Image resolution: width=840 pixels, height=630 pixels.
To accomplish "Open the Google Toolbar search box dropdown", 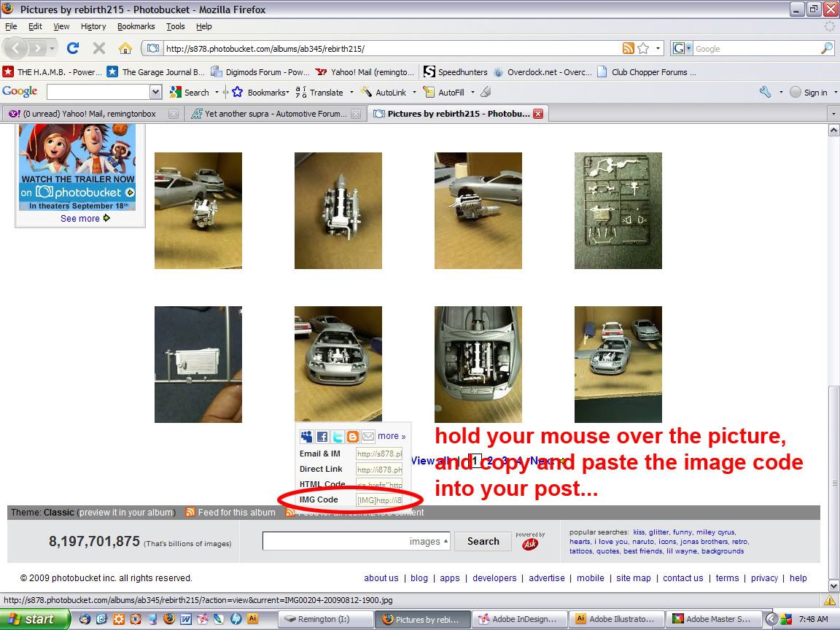I will point(155,93).
